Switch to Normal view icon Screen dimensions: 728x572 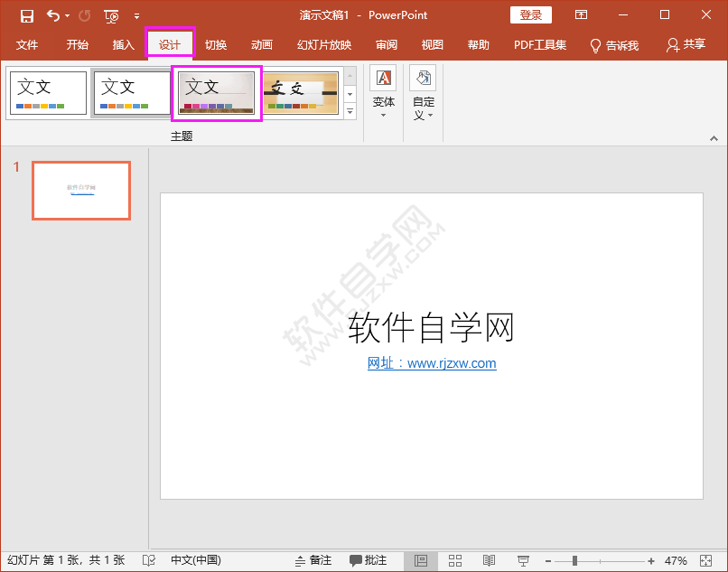click(421, 560)
